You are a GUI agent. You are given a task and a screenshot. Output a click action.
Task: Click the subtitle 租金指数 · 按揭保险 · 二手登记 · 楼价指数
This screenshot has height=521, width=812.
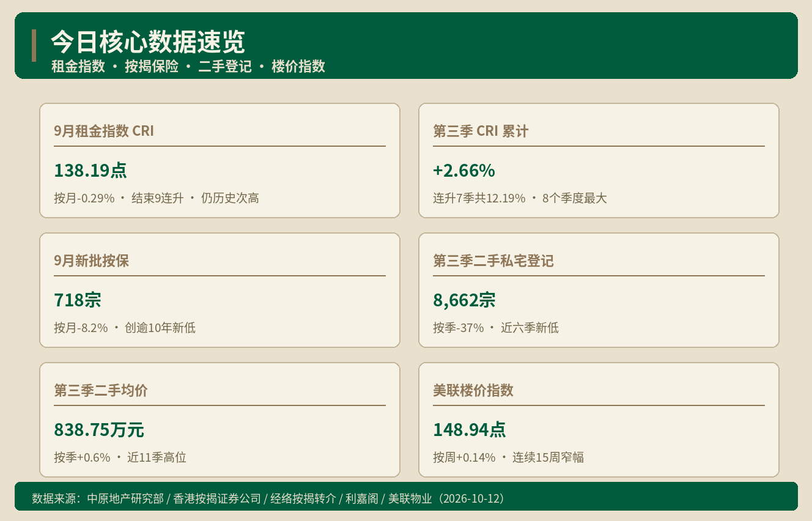pos(188,67)
